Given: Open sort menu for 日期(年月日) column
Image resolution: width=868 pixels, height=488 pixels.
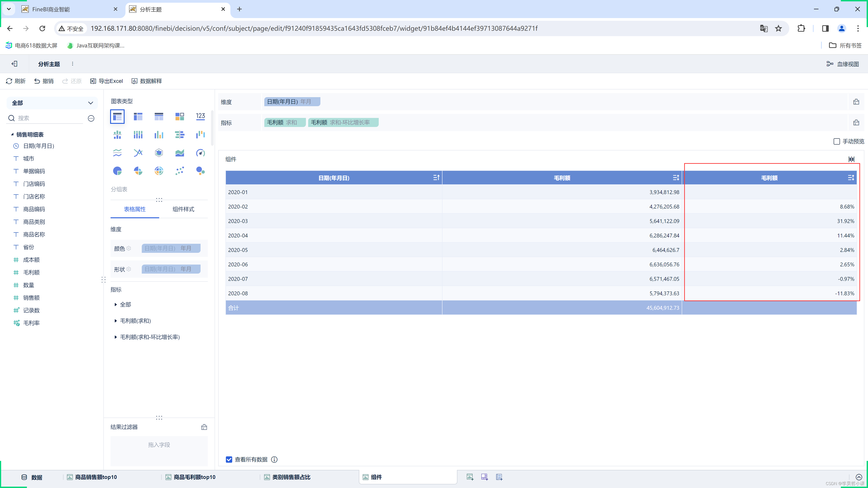Looking at the screenshot, I should pyautogui.click(x=436, y=178).
